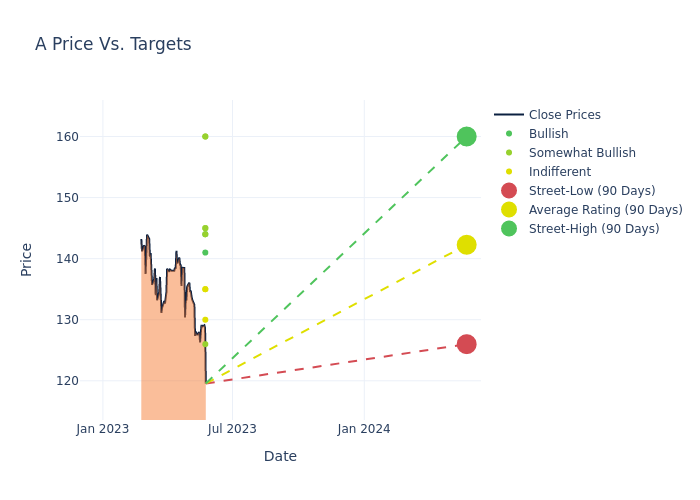The height and width of the screenshot is (500, 700).
Task: Click the 'Jul 2023' x-axis tick label
Action: (x=232, y=429)
